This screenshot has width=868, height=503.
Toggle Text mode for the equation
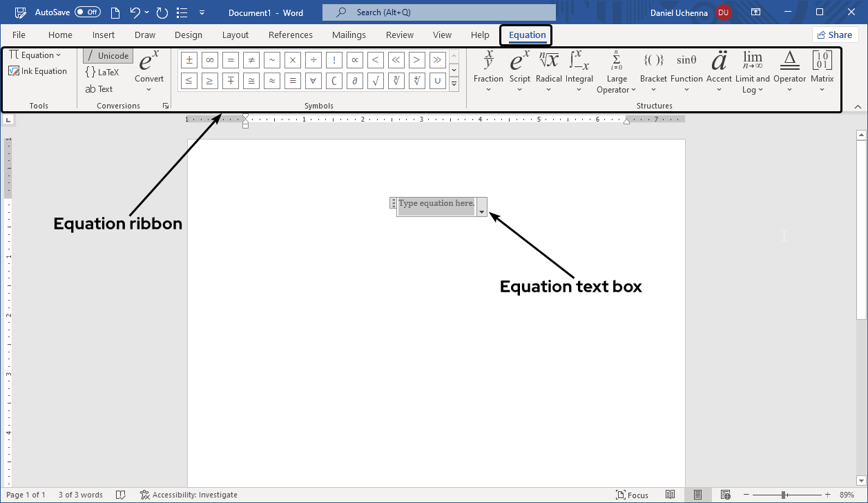99,88
